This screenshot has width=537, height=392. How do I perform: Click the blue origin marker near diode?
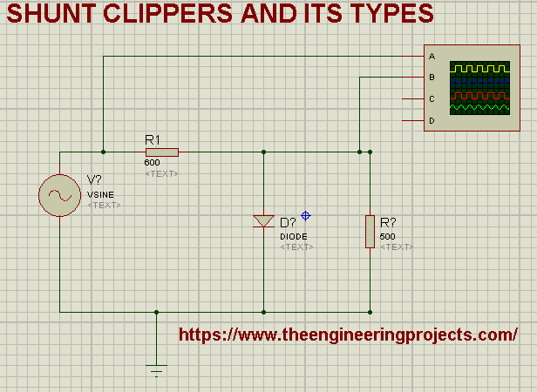point(305,216)
